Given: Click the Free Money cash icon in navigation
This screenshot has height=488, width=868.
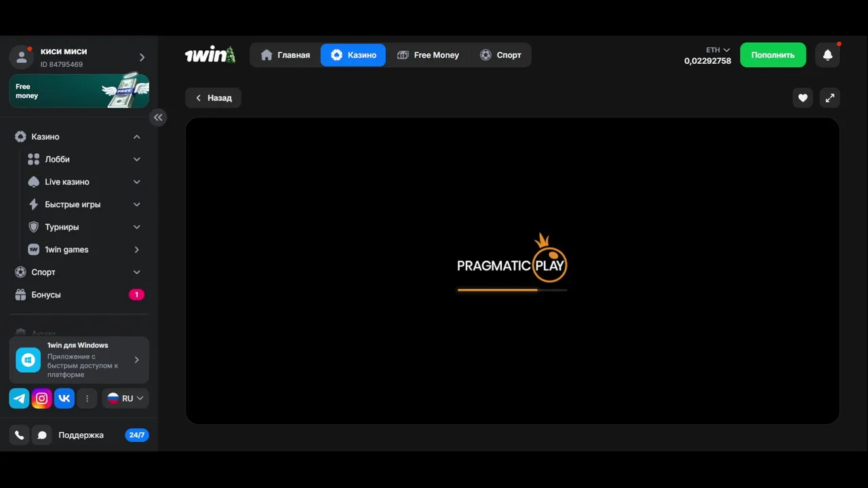Looking at the screenshot, I should click(403, 55).
